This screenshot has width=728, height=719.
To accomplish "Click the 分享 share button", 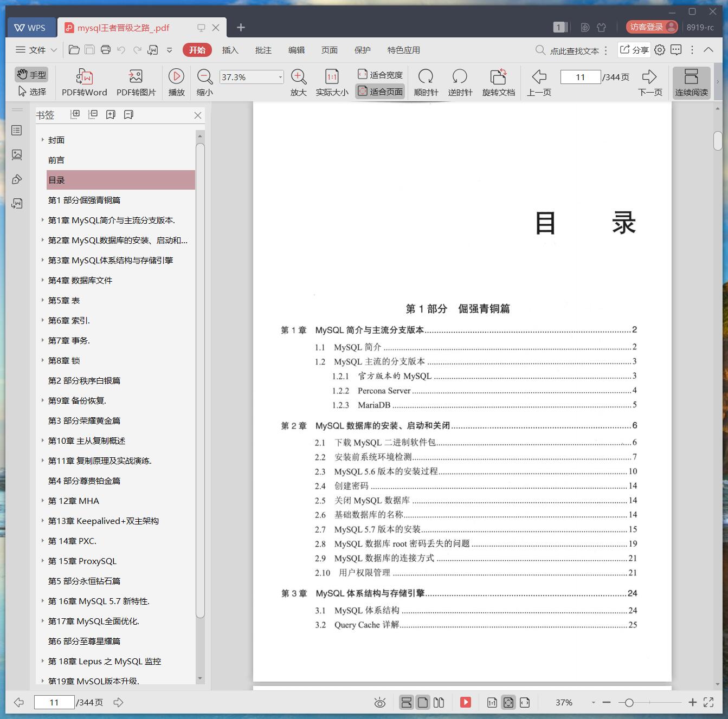I will [634, 50].
